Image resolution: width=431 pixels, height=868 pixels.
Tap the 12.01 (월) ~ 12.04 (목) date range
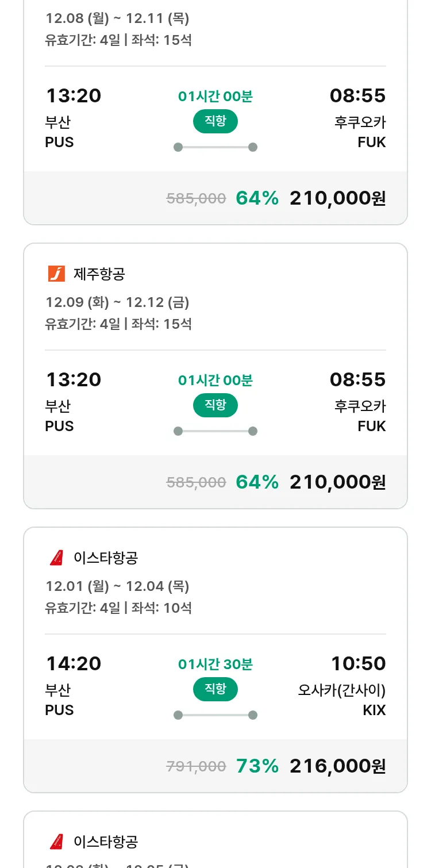point(117,586)
